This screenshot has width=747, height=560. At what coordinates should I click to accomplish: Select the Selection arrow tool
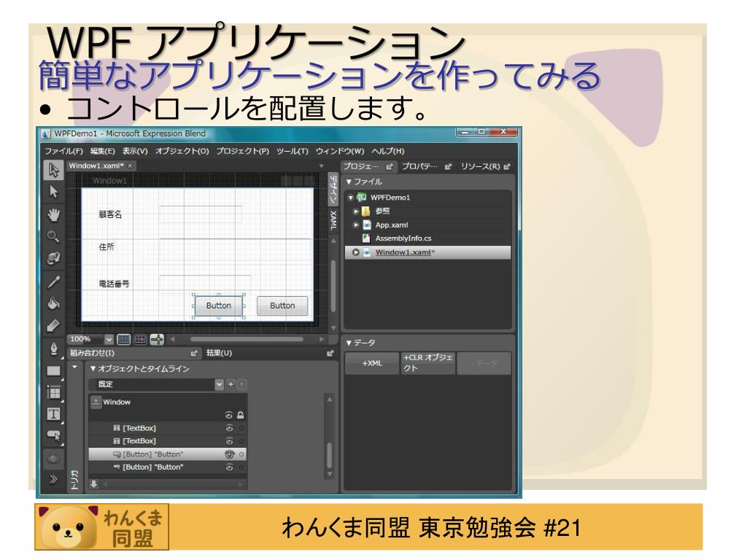pyautogui.click(x=54, y=170)
